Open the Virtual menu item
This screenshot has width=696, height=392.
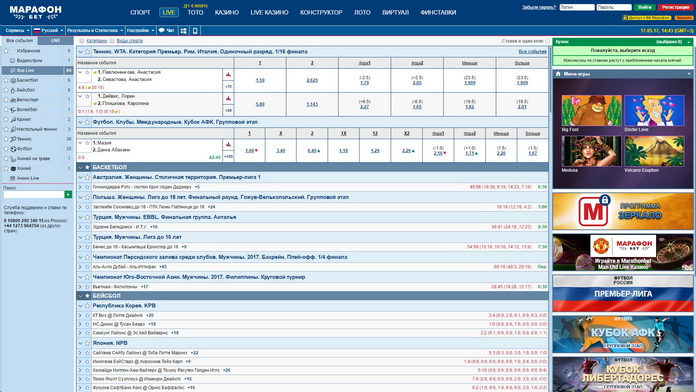395,12
